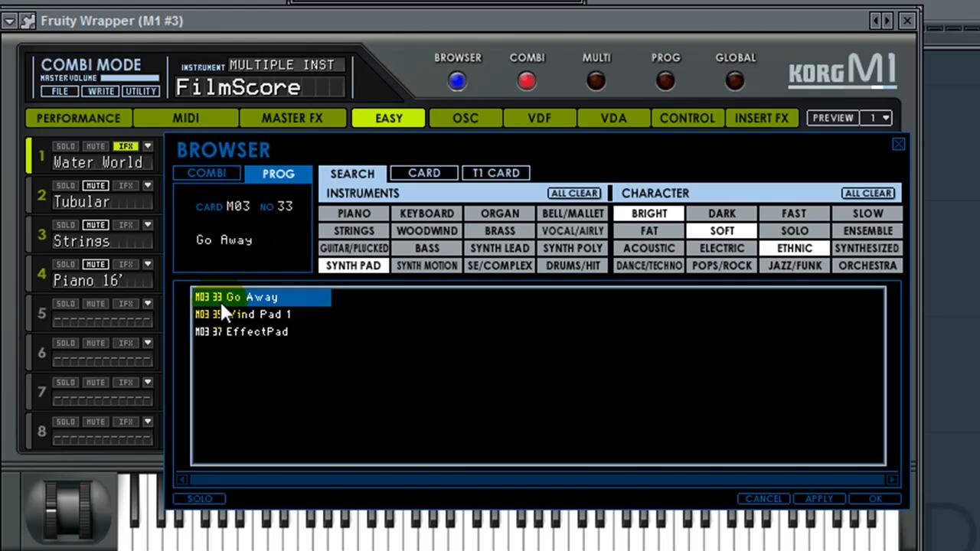Click the UTILITY button

point(141,91)
